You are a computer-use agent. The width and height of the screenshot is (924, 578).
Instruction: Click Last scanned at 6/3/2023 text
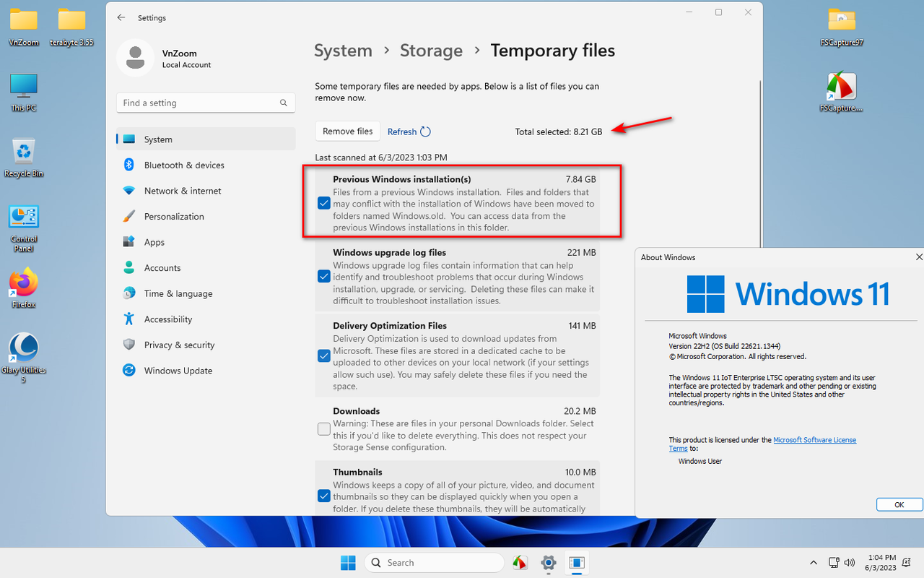tap(381, 157)
